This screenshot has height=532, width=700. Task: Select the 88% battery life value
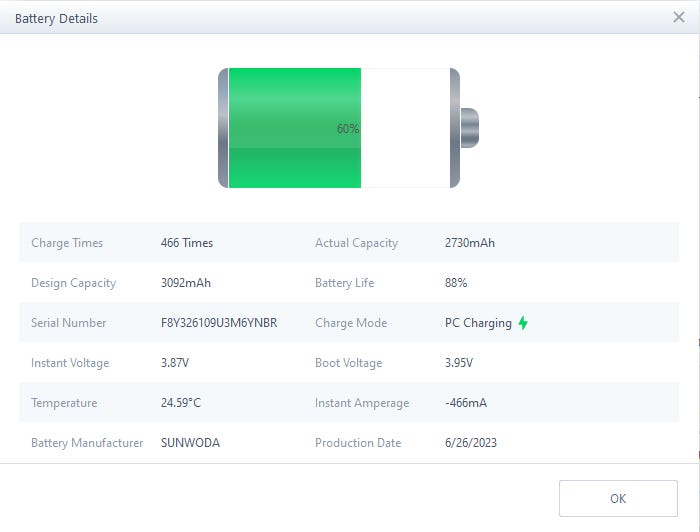point(456,283)
